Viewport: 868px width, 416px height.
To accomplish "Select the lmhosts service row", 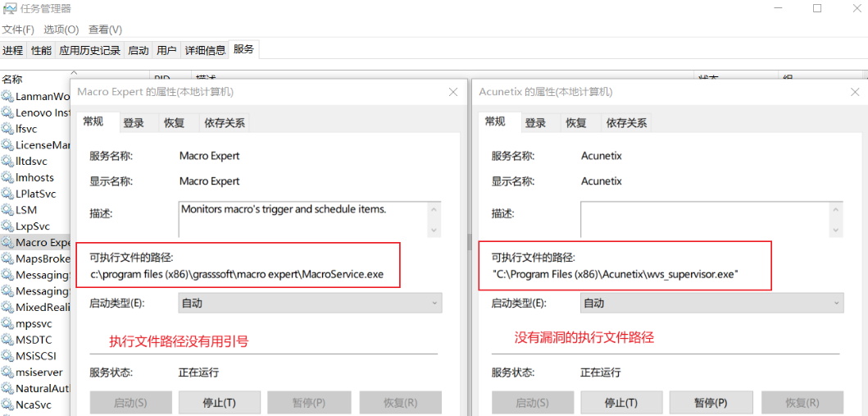I will [x=35, y=177].
